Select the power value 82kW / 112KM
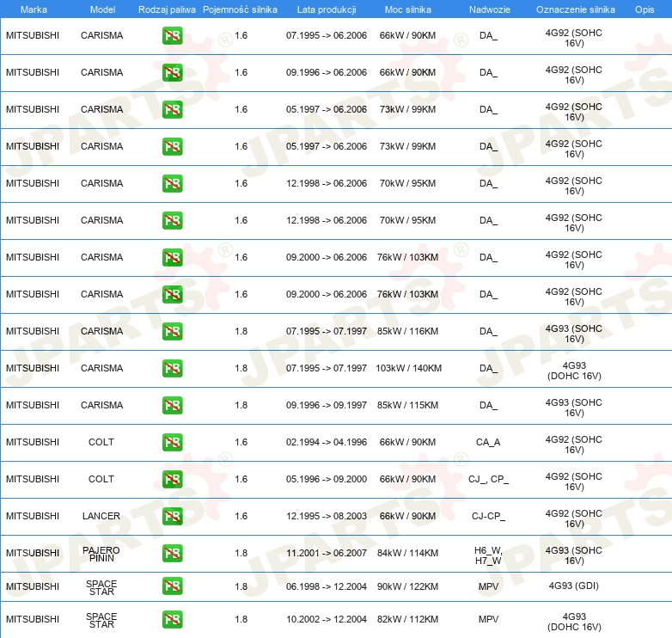 point(407,620)
